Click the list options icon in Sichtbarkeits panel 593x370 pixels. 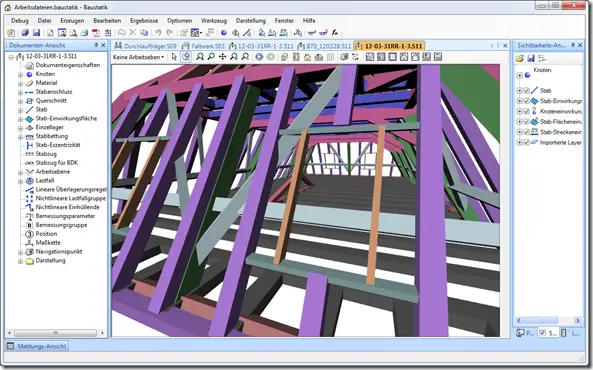coord(542,58)
